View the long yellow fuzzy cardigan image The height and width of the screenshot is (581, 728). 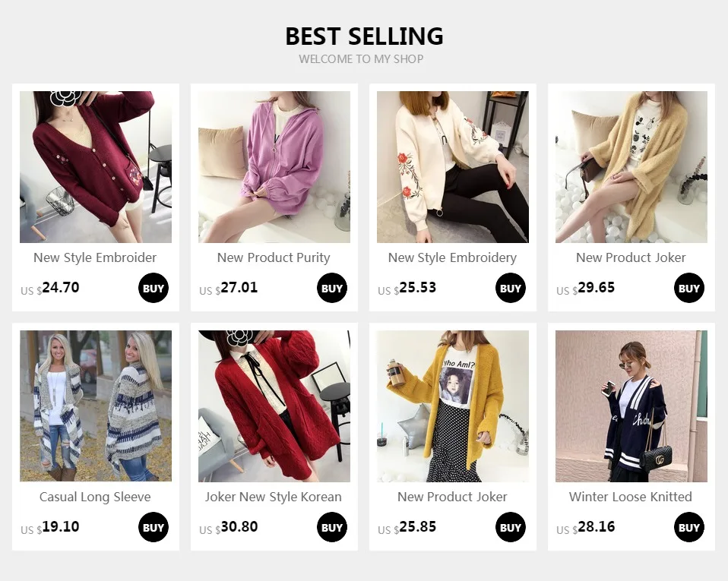(x=631, y=167)
